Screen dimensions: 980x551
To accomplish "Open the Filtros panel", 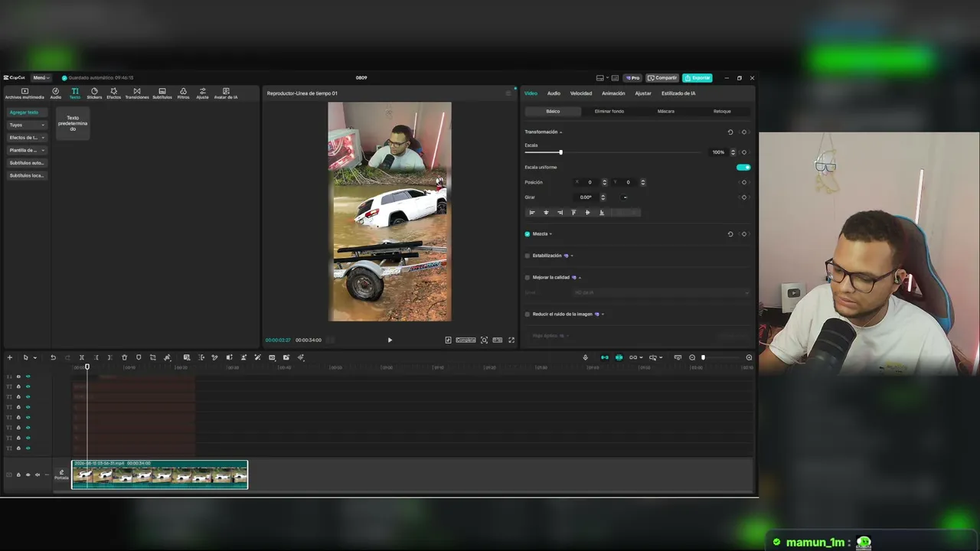I will [183, 93].
